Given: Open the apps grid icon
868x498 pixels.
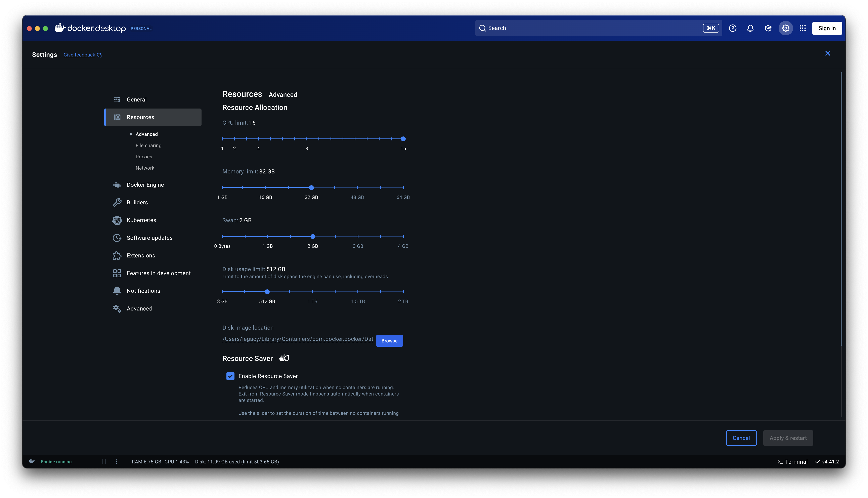Looking at the screenshot, I should 802,28.
